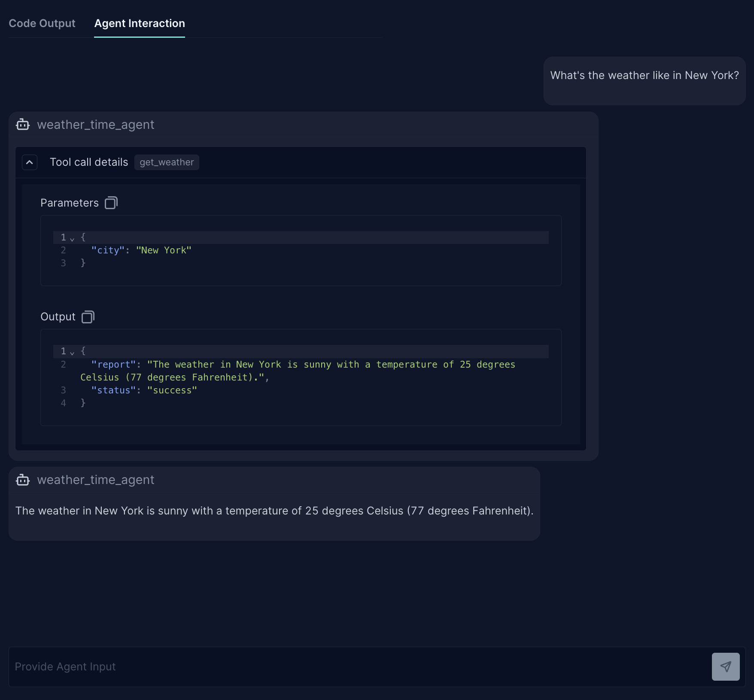This screenshot has width=754, height=700.
Task: Click the "status" key in Output
Action: 113,390
